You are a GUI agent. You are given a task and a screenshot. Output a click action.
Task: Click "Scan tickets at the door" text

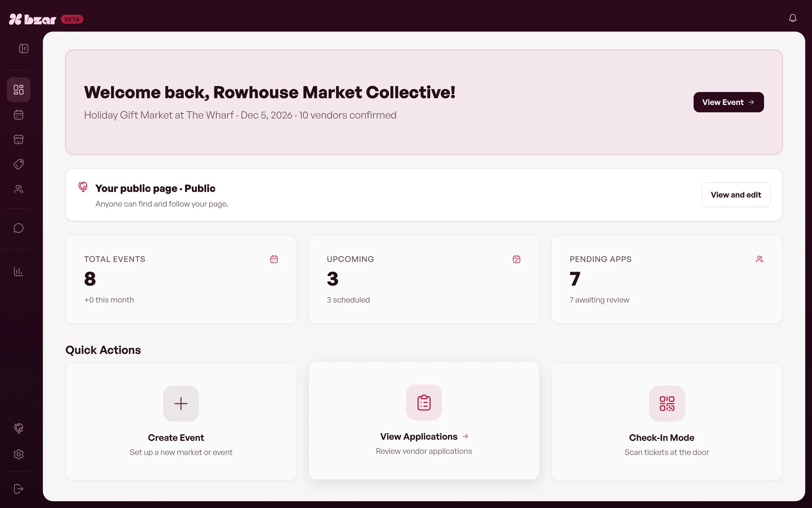point(667,452)
